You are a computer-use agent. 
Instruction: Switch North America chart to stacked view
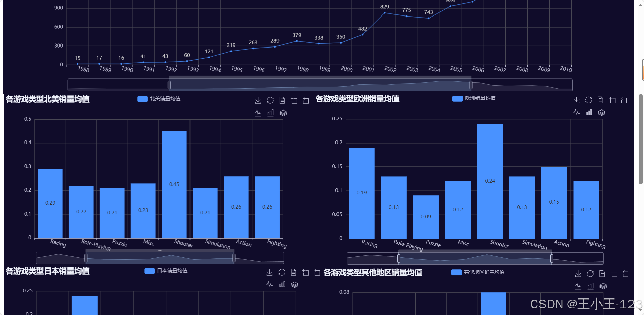(x=283, y=113)
